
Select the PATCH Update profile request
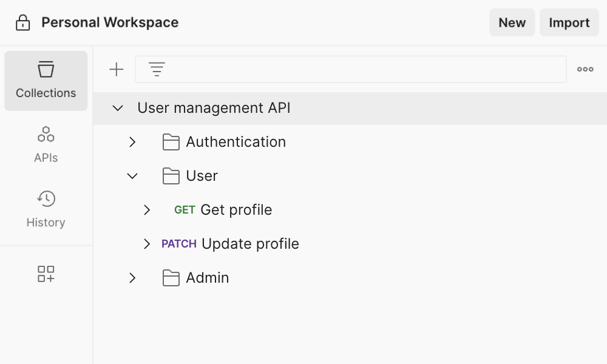pyautogui.click(x=249, y=244)
